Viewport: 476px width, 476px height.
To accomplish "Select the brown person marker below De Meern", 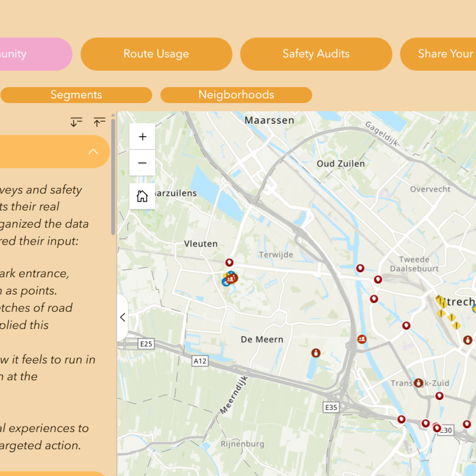I will [x=315, y=353].
